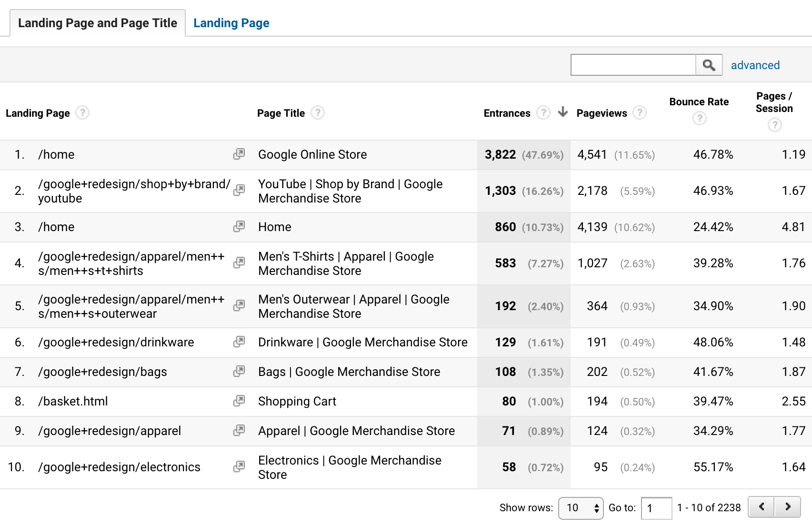812x526 pixels.
Task: Sort the table by Pageviews column
Action: (601, 113)
